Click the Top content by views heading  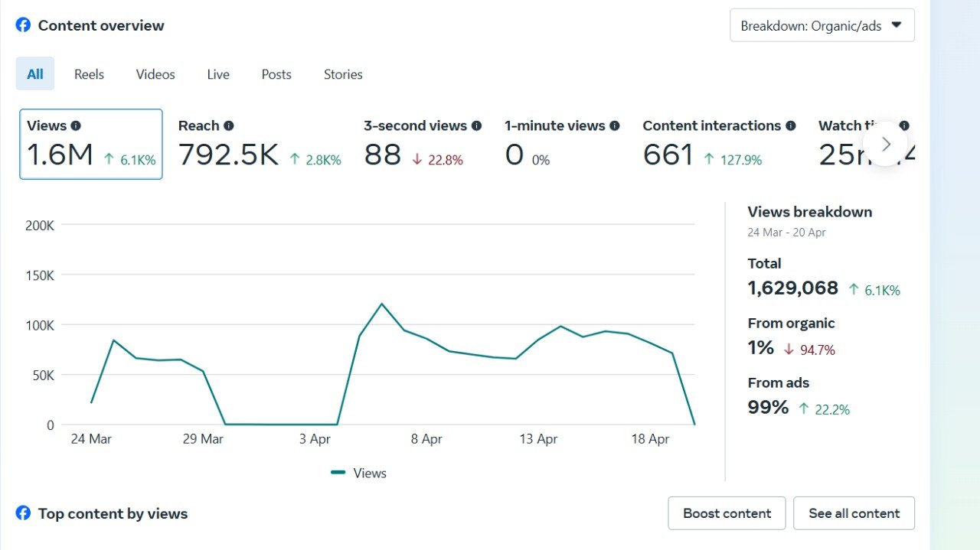tap(113, 513)
